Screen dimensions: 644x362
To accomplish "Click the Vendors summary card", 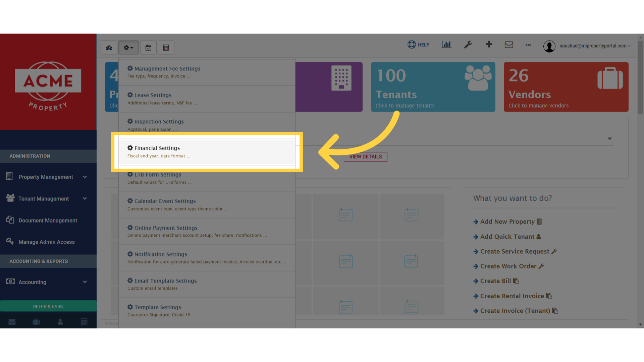I will (566, 87).
